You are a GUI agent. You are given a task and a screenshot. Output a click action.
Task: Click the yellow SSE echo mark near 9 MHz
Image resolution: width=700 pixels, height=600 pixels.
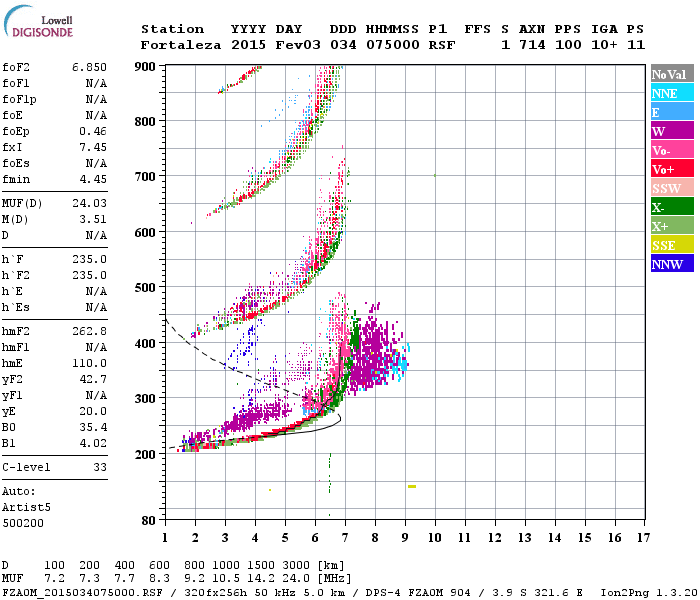click(x=412, y=486)
